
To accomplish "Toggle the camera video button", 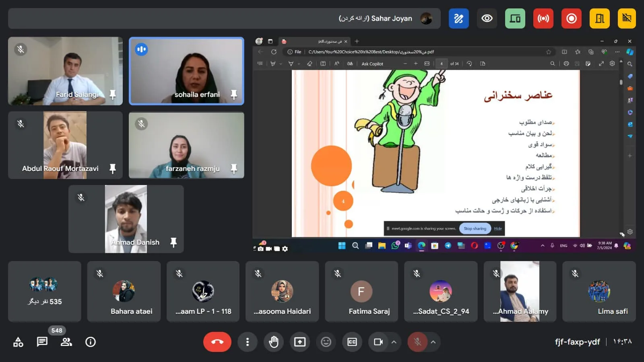I will (378, 342).
